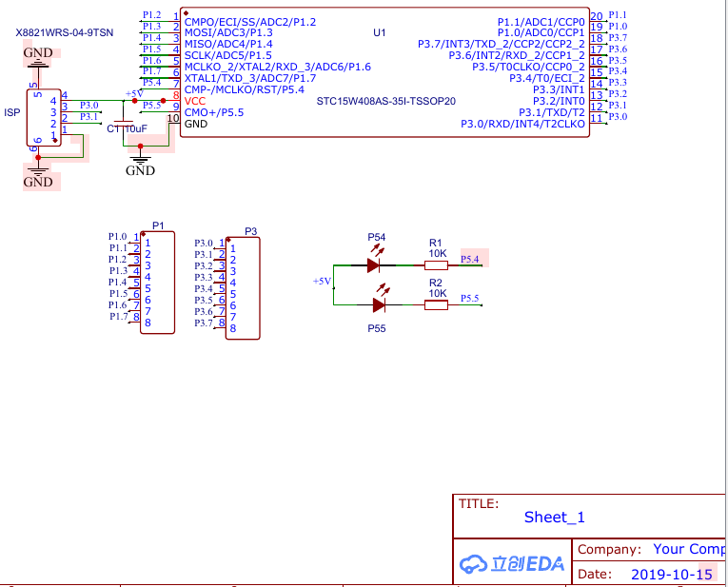Click the SCLK/ADC5/P1.5 pin name
The width and height of the screenshot is (728, 587).
point(228,55)
